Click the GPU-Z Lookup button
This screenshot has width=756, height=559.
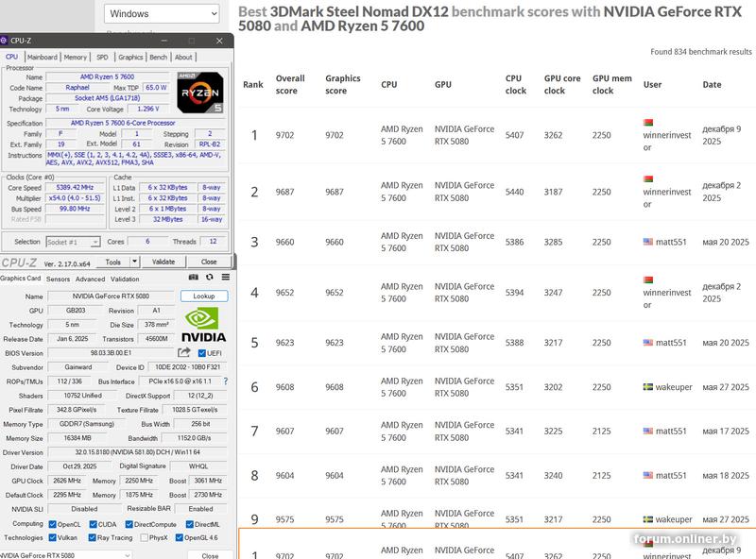[204, 296]
